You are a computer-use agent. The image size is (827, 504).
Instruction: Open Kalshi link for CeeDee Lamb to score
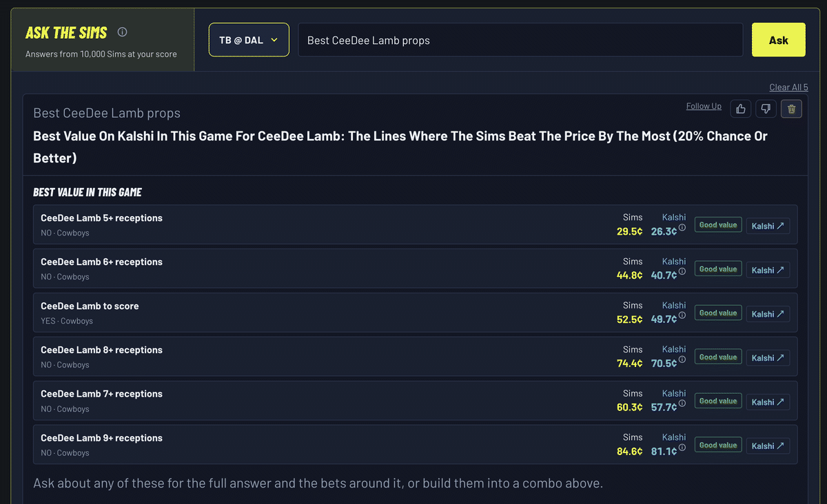click(x=768, y=314)
